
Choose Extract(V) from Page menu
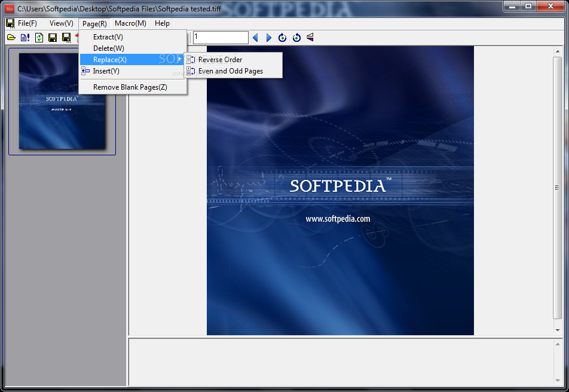point(133,37)
